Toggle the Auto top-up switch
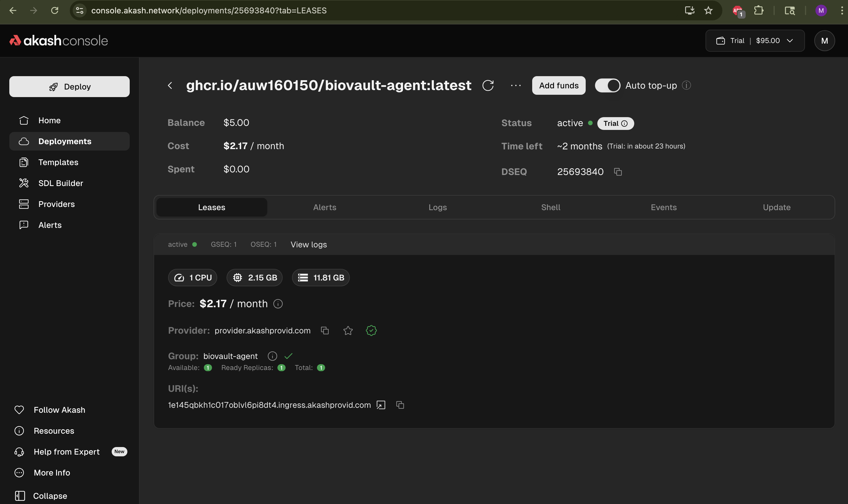This screenshot has width=848, height=504. tap(608, 85)
